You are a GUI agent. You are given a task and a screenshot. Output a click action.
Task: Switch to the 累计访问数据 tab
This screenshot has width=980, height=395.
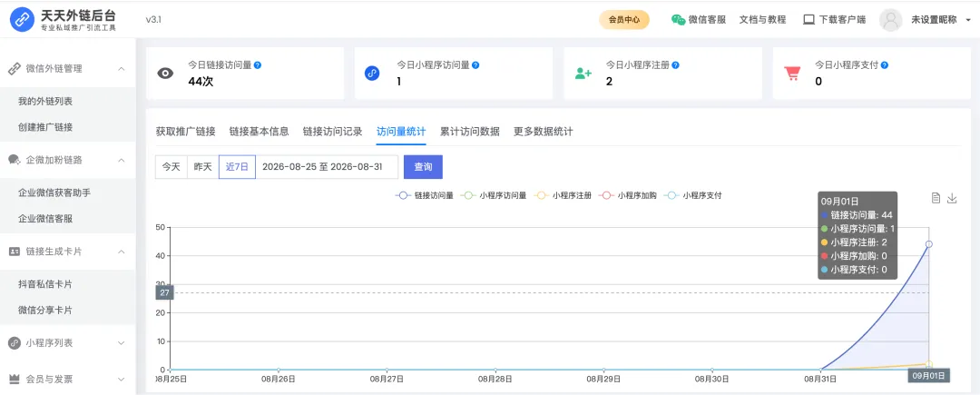(469, 132)
